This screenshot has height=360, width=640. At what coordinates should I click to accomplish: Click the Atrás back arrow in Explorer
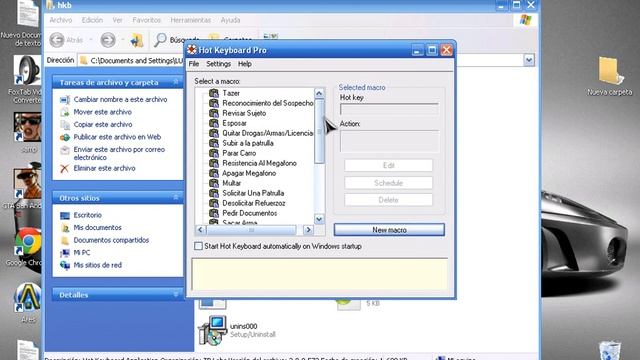click(57, 40)
